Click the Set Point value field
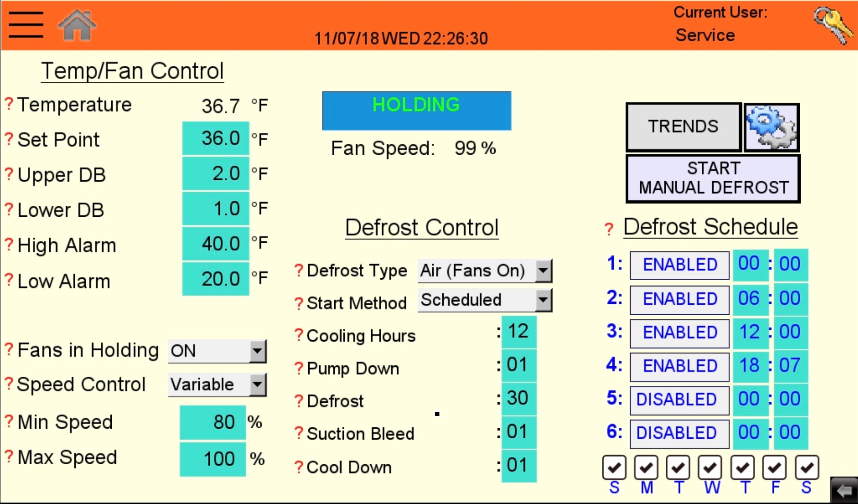This screenshot has width=858, height=504. [215, 138]
